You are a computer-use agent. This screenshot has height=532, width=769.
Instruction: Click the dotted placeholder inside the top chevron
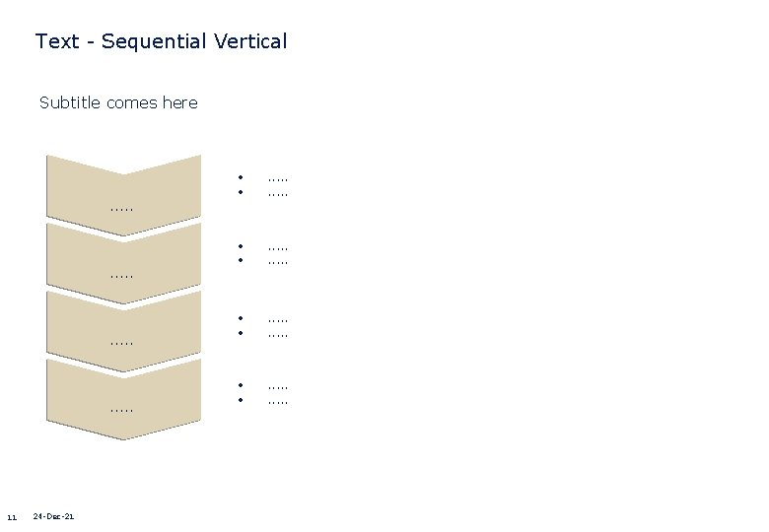point(122,208)
